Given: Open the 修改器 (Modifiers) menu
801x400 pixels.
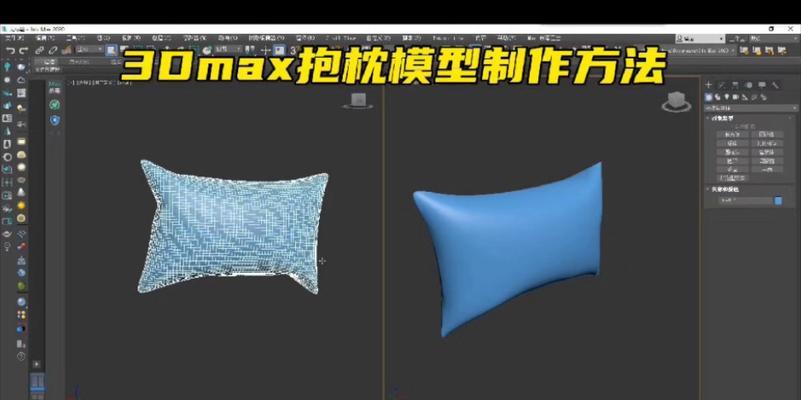Looking at the screenshot, I should (195, 38).
